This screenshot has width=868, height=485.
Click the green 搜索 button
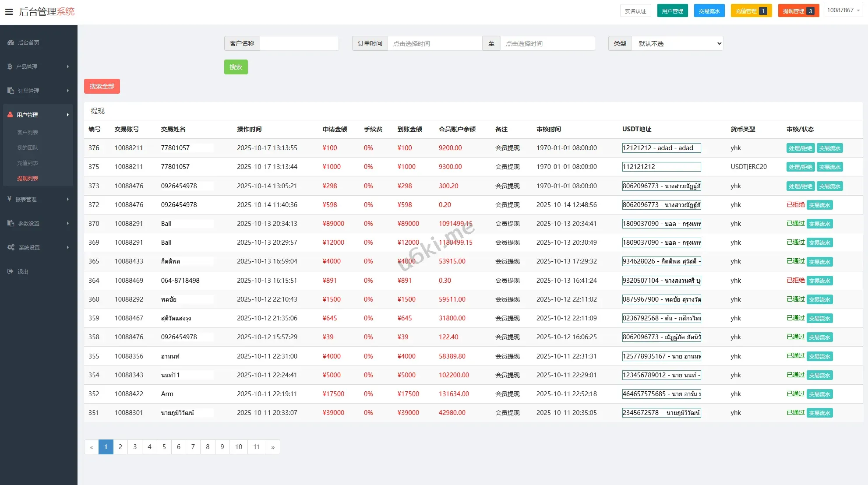(x=236, y=67)
